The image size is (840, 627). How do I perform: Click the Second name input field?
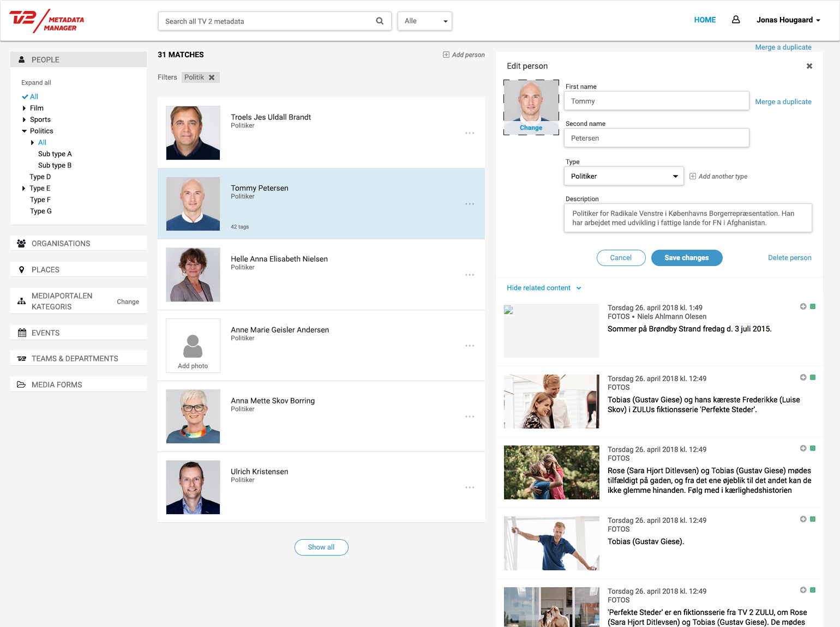click(656, 138)
